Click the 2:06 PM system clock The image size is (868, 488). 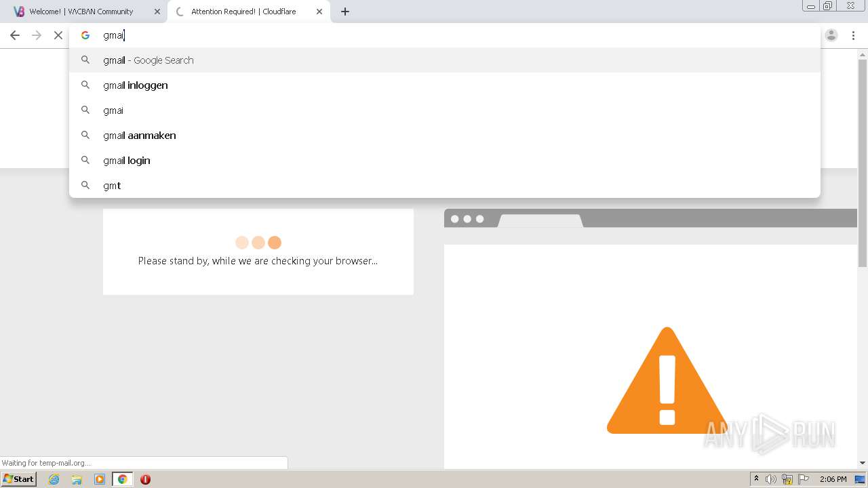tap(833, 479)
